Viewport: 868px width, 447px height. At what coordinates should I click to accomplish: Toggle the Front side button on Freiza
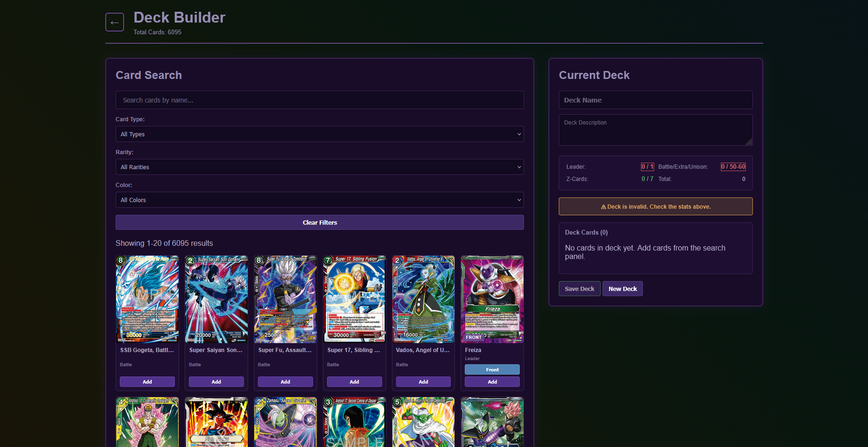point(492,369)
